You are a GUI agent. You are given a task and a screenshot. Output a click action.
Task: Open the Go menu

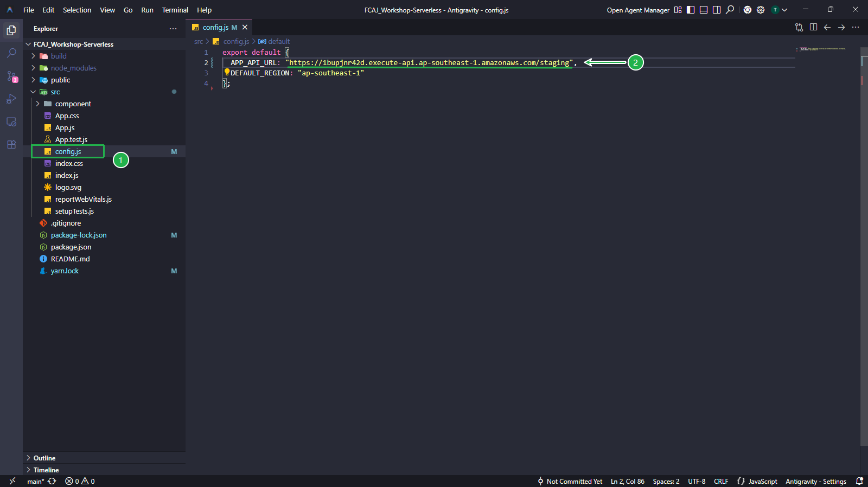[128, 10]
